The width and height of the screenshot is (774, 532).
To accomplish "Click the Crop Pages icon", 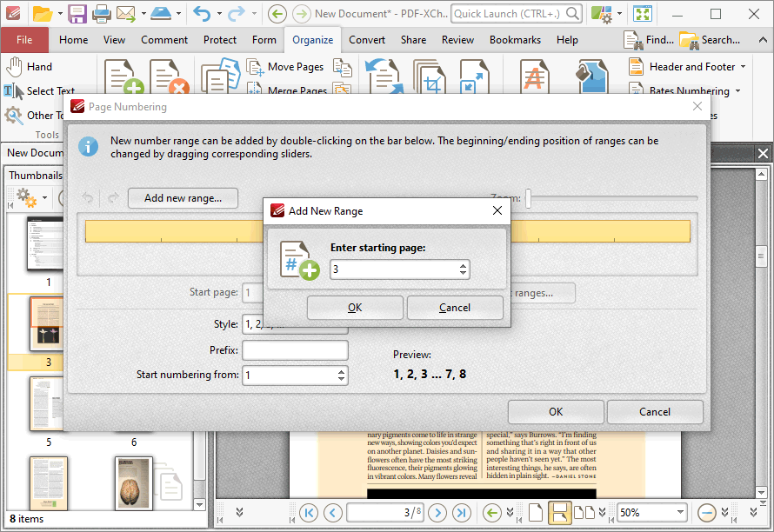I will coord(430,76).
